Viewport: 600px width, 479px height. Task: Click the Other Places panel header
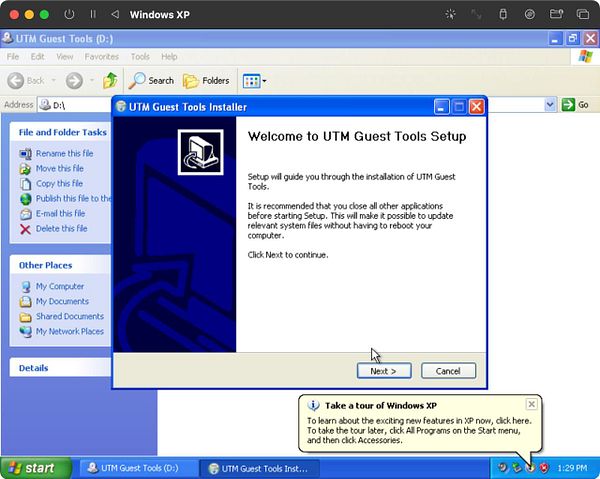tap(61, 265)
